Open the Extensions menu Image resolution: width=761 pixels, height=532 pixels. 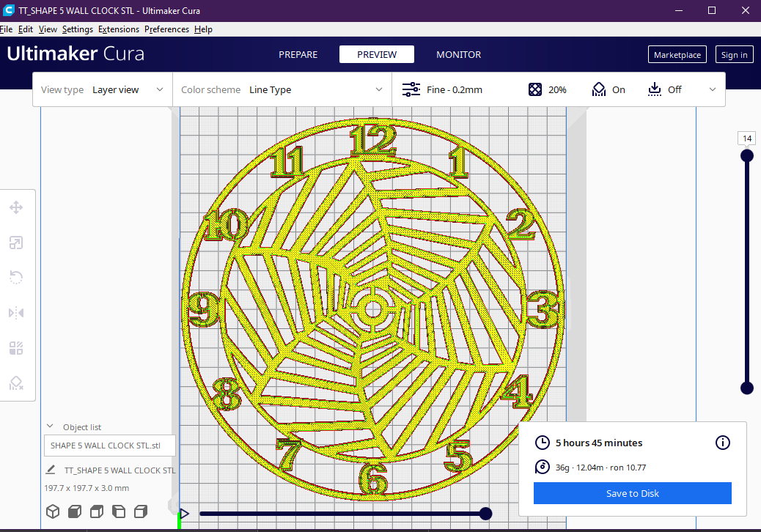(x=119, y=29)
